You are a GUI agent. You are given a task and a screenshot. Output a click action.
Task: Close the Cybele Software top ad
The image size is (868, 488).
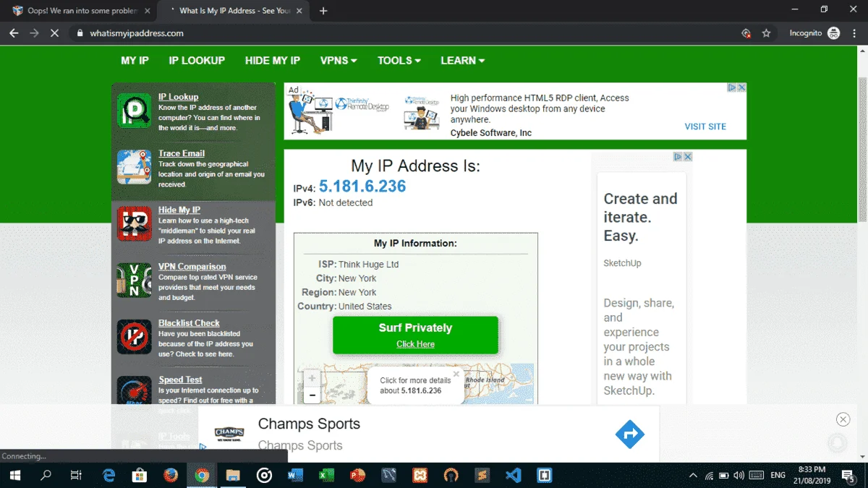click(x=741, y=87)
